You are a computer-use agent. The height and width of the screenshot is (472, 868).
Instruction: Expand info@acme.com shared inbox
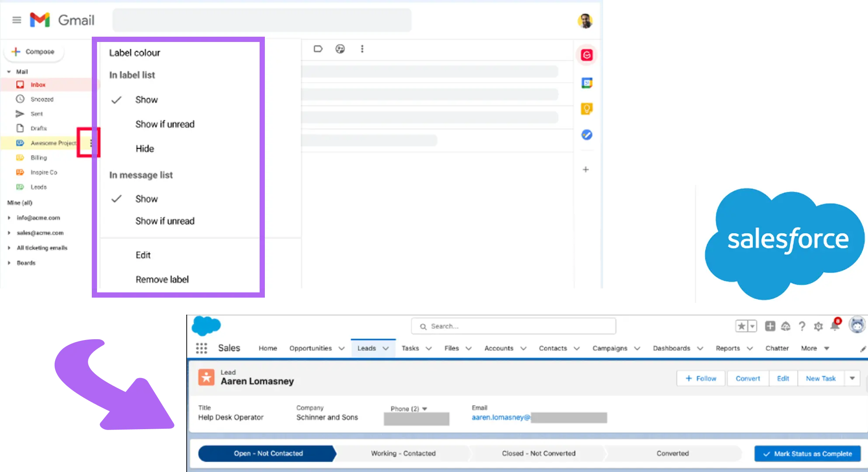[x=9, y=218]
